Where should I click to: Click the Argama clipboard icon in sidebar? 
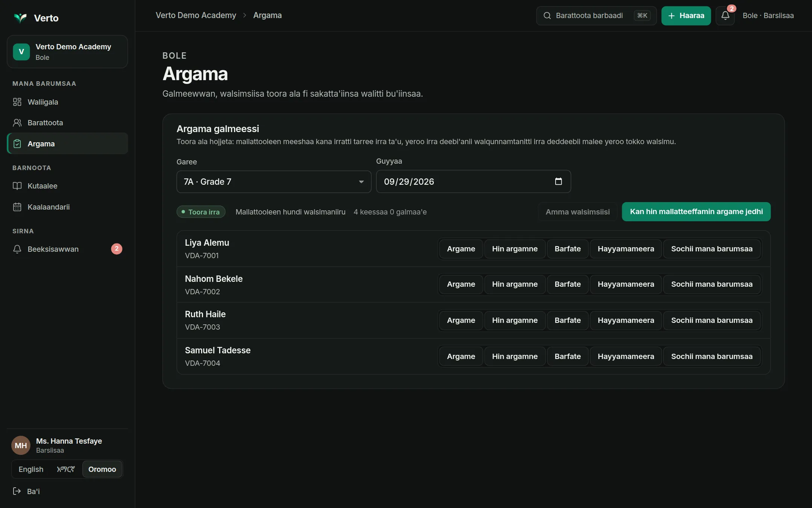17,144
